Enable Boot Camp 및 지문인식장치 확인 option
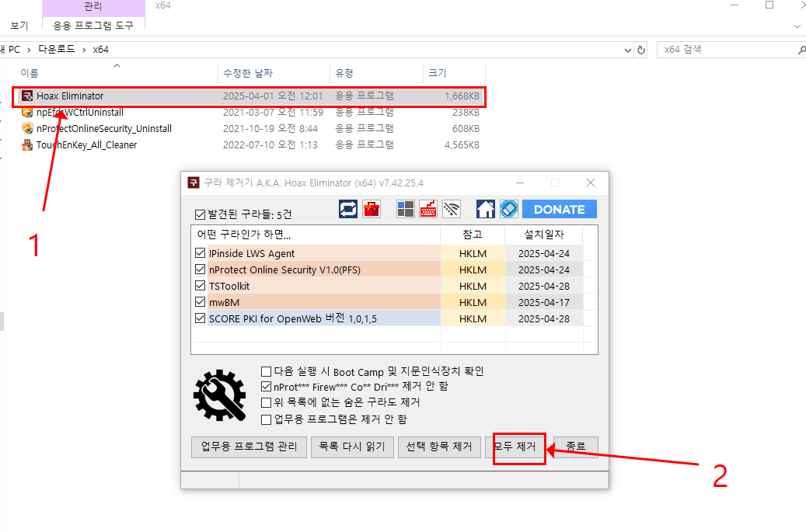The image size is (806, 532). [267, 371]
